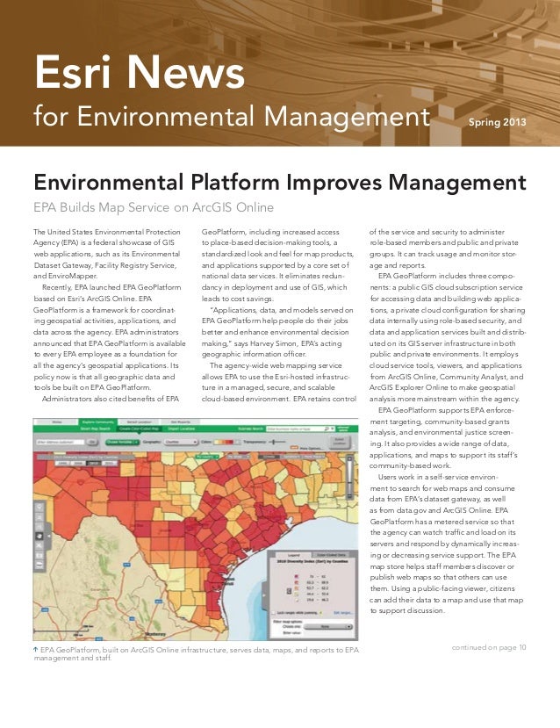Click the Edit ranges link in legend
The height and width of the screenshot is (728, 560).
tap(342, 613)
